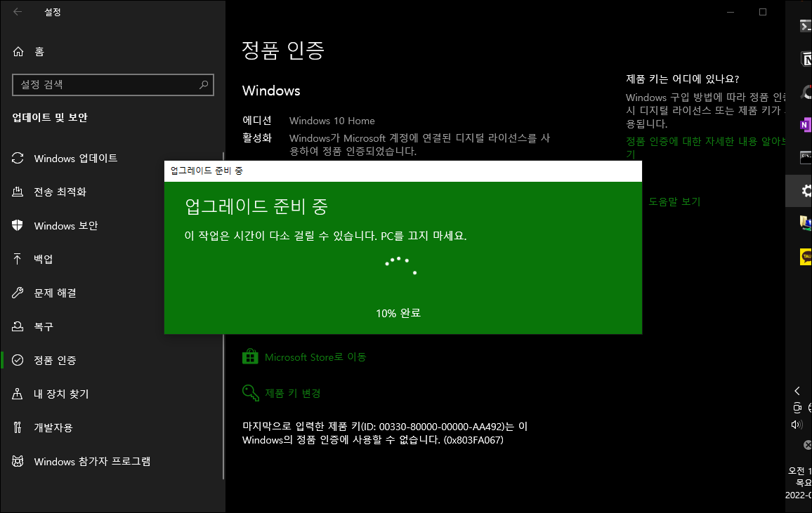
Task: Click the Microsoft Store shopping bag icon
Action: point(250,357)
